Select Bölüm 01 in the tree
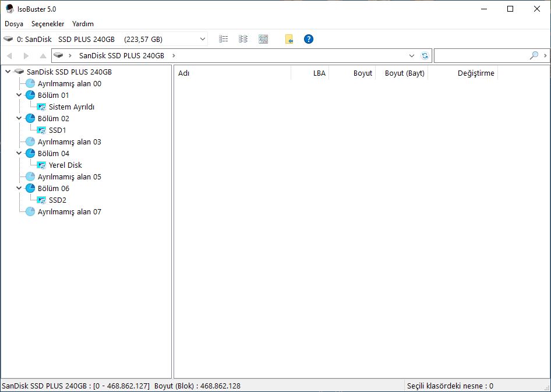The width and height of the screenshot is (551, 392). click(54, 95)
